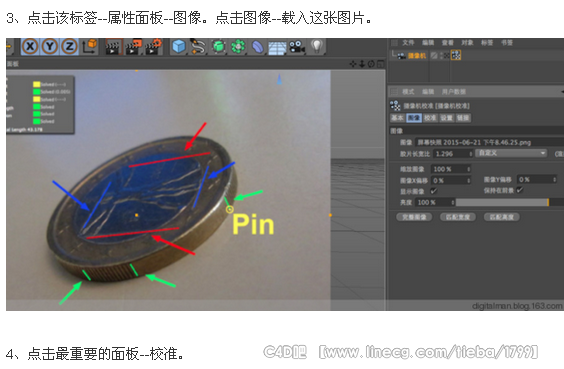Add a cube primitive object
The width and height of the screenshot is (564, 369).
tap(178, 46)
